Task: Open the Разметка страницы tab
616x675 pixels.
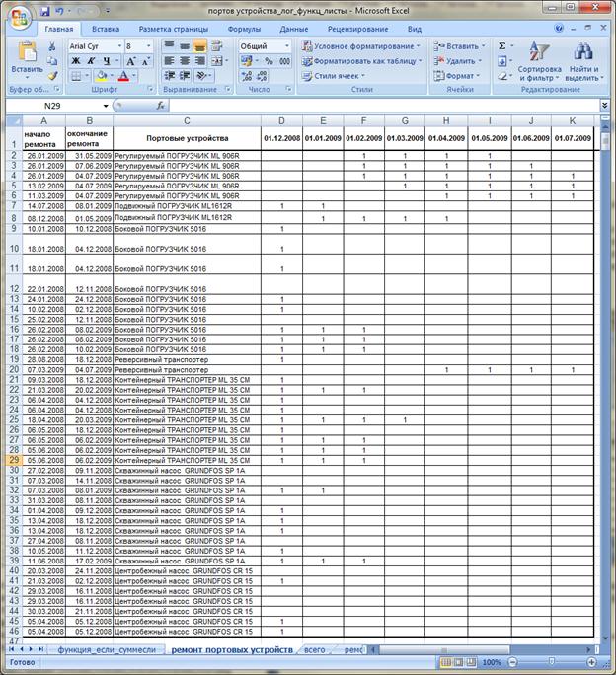Action: coord(173,29)
